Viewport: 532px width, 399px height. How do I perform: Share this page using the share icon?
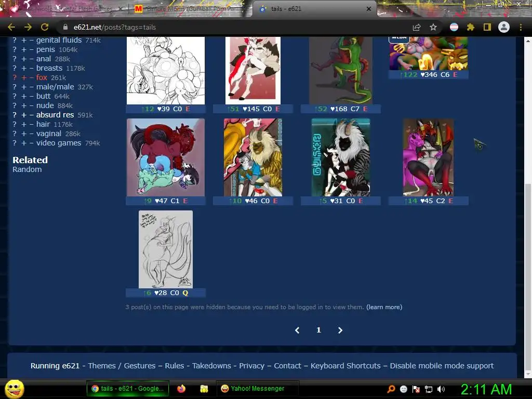point(417,27)
